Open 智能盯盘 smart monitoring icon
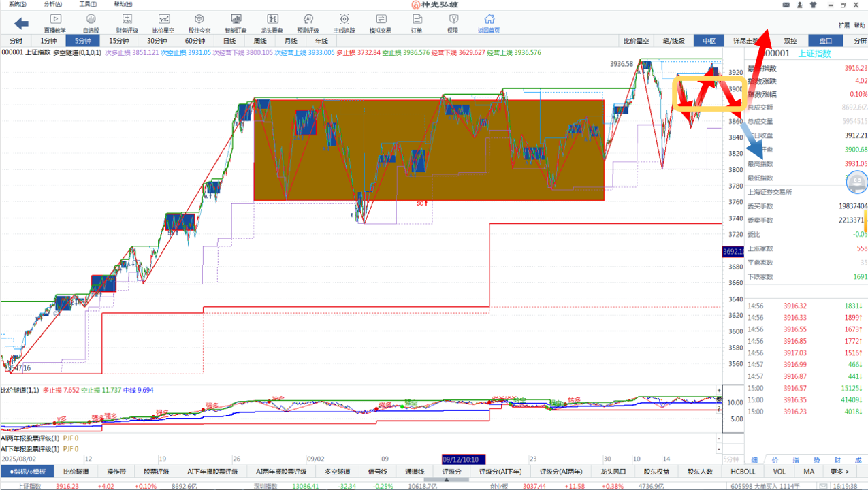 coord(236,23)
